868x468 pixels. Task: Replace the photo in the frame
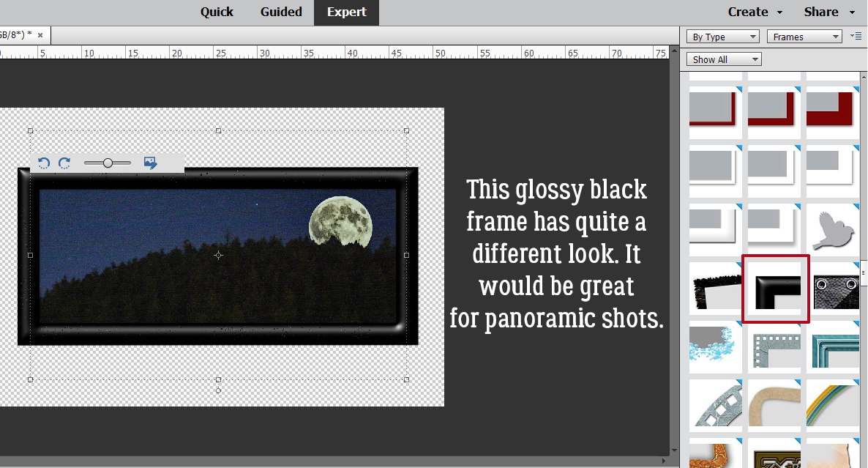[x=150, y=163]
